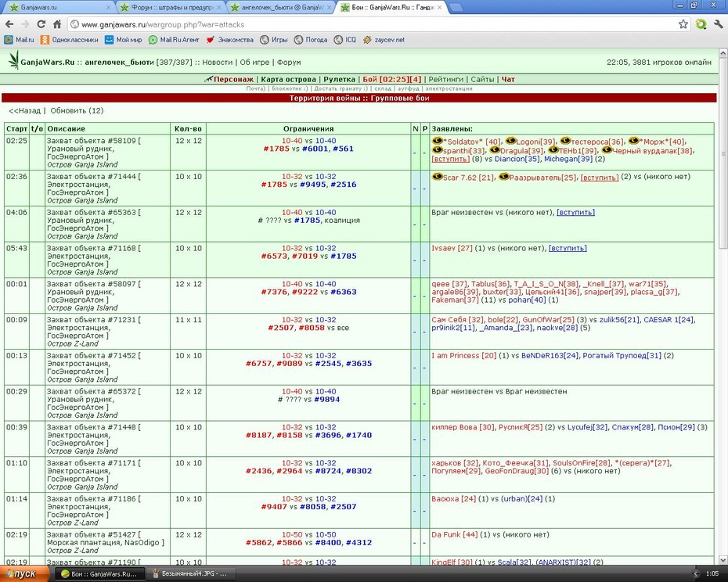Click the Windows пуск start button
Viewport: 728px width, 582px height.
click(x=24, y=573)
